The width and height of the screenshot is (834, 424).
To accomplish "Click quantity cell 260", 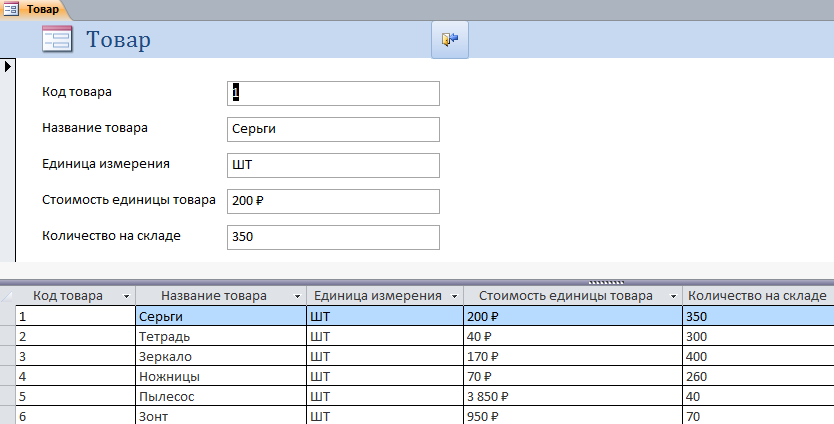I will pos(758,376).
